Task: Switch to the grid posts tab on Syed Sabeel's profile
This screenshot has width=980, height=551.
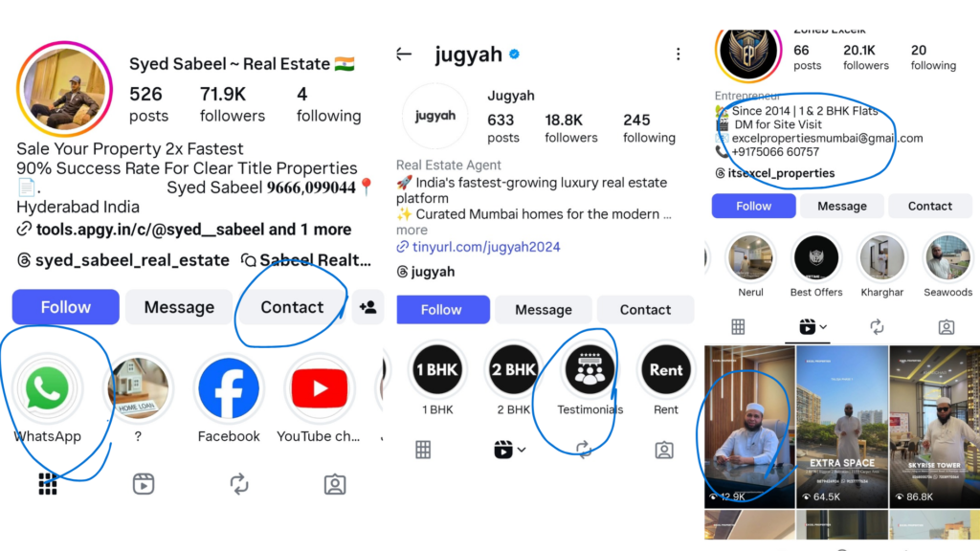Action: point(48,484)
